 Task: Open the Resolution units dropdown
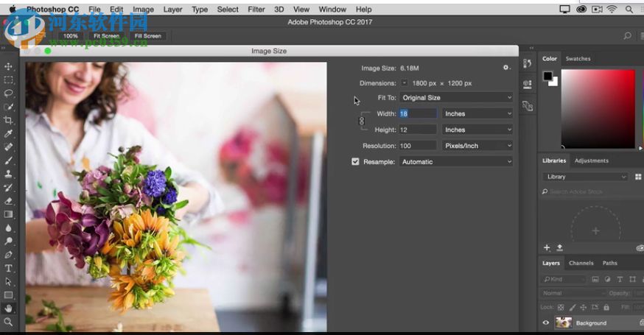(477, 146)
